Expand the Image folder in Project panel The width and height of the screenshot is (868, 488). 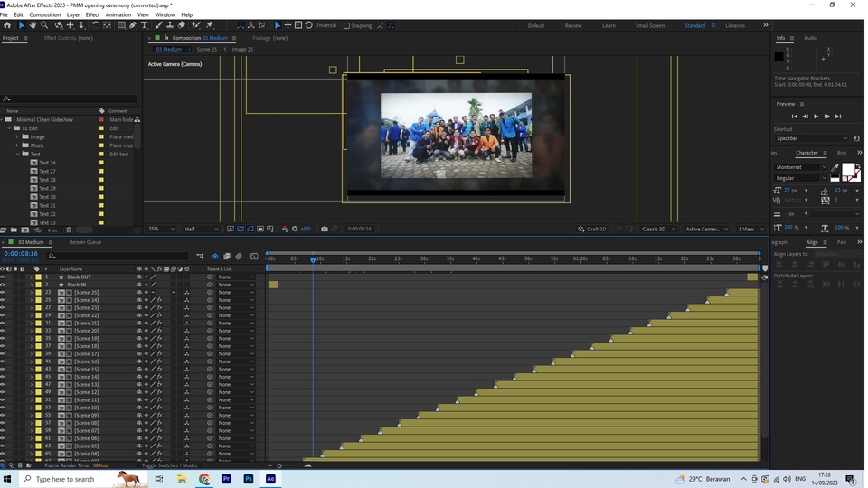(17, 136)
